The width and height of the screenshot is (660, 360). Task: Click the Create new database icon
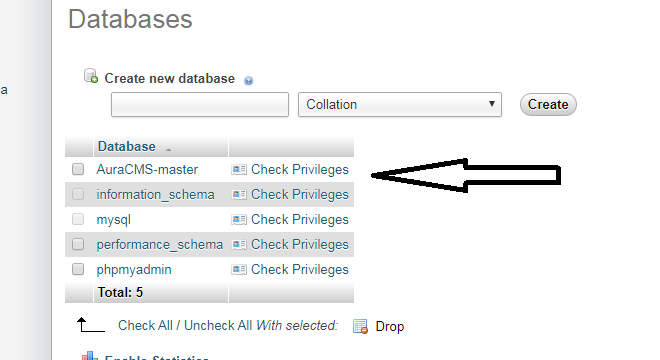[90, 76]
